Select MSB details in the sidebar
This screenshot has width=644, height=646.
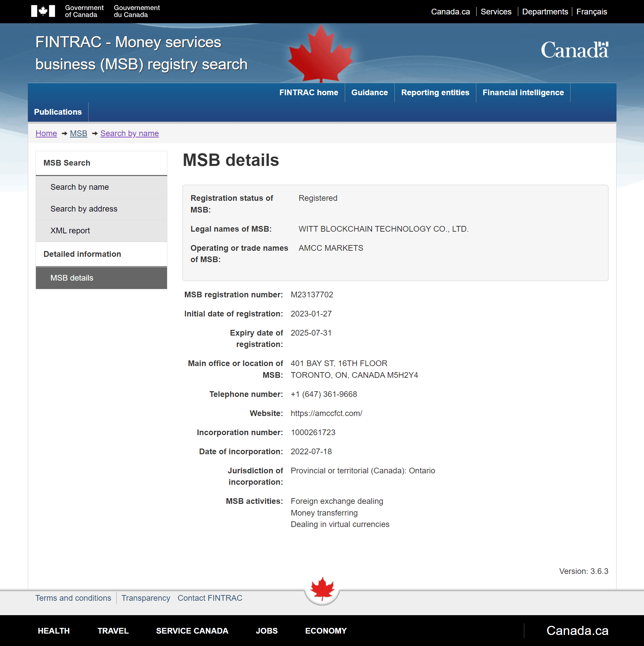tap(101, 278)
